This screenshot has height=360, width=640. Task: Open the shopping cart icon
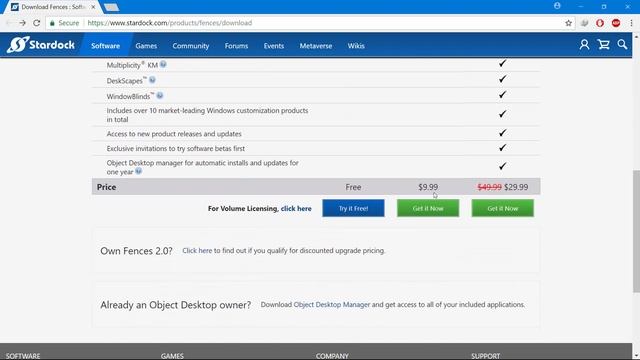pyautogui.click(x=603, y=44)
